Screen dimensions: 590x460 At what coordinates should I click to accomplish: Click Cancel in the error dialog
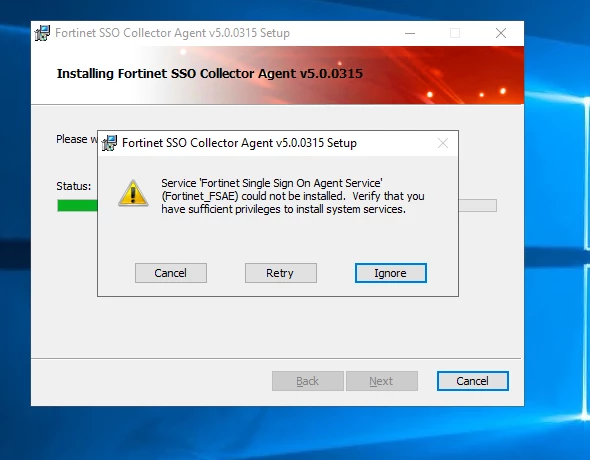[171, 273]
